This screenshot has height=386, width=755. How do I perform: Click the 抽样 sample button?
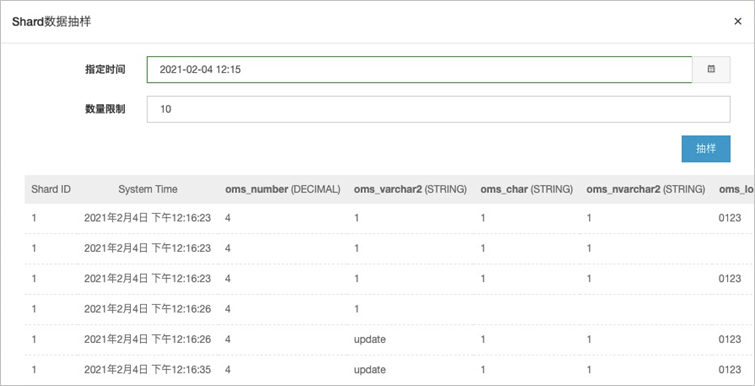coord(706,149)
